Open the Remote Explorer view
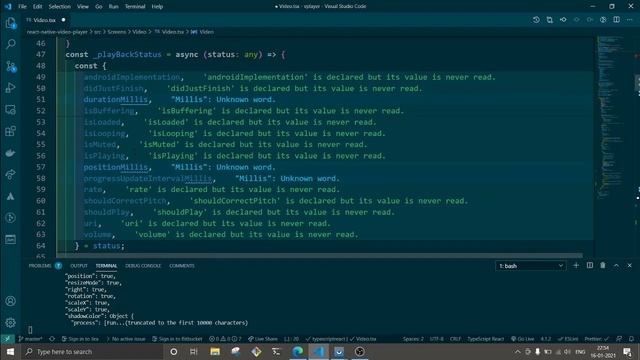This screenshot has width=640, height=360. tap(11, 109)
